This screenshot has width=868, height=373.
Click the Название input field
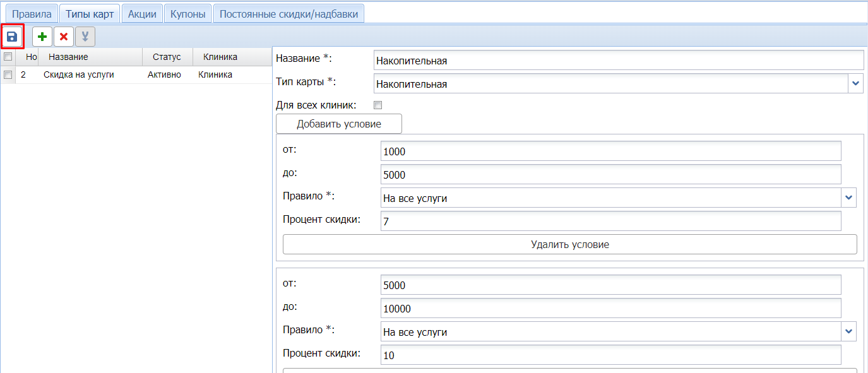(618, 61)
